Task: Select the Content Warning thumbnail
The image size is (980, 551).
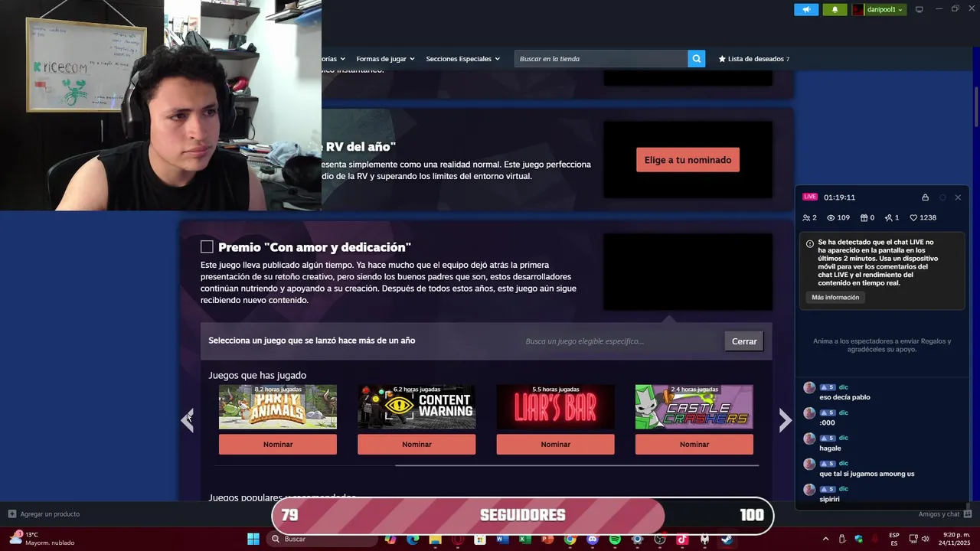Action: pos(416,406)
